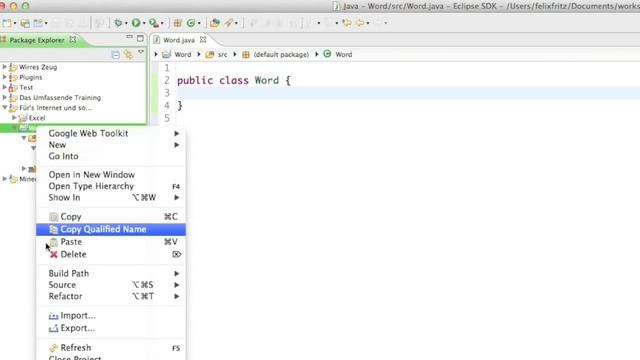Open the Show In submenu
Viewport: 640px width, 360px height.
(111, 198)
